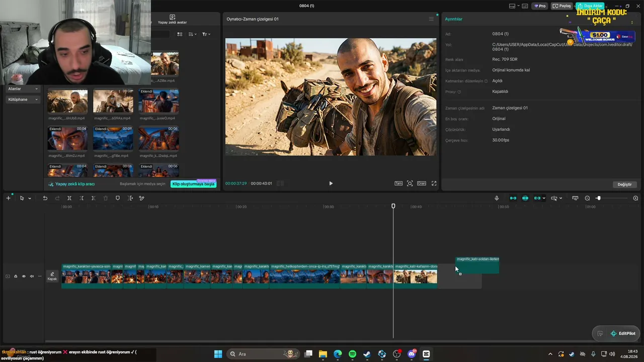Toggle the track thumbnail icon beside the lock
Viewport: 644px width, 362px height.
tap(8, 276)
